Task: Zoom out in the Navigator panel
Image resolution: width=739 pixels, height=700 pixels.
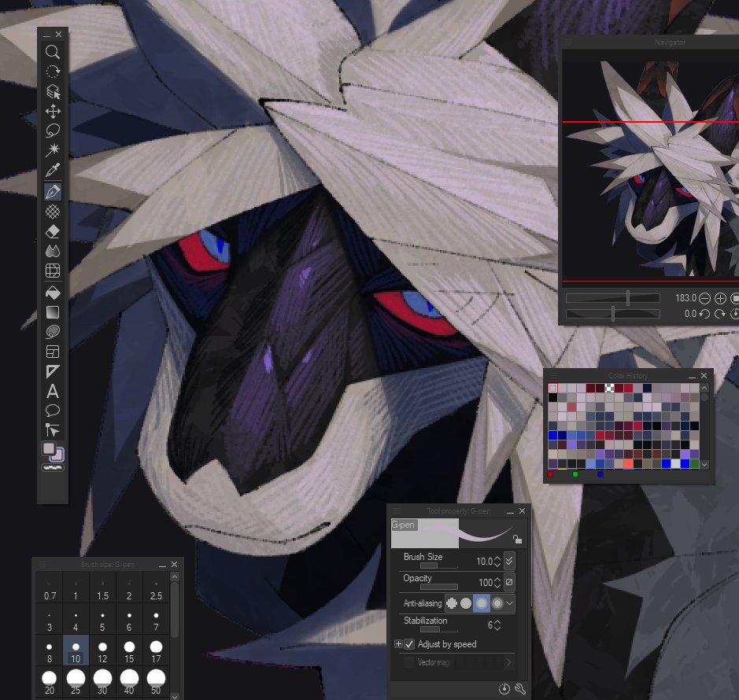Action: pos(704,298)
